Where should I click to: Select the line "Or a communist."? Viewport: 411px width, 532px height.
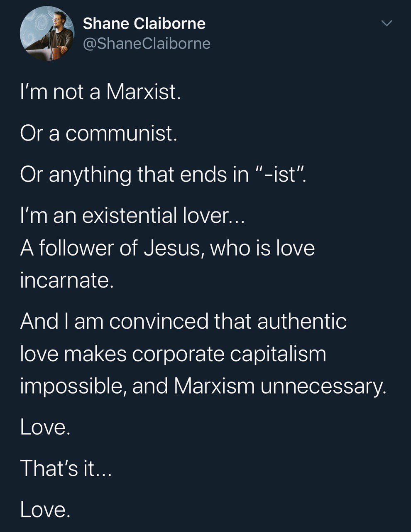(x=99, y=133)
